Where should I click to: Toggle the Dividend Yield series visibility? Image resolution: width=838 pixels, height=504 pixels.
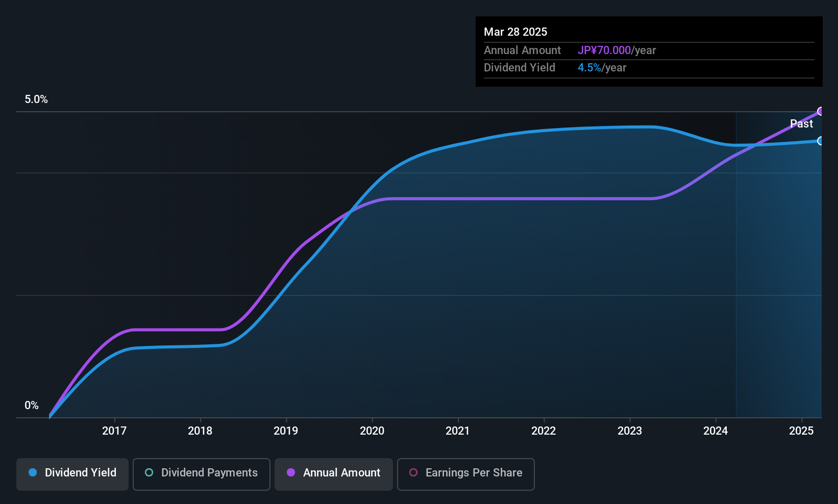click(x=72, y=473)
